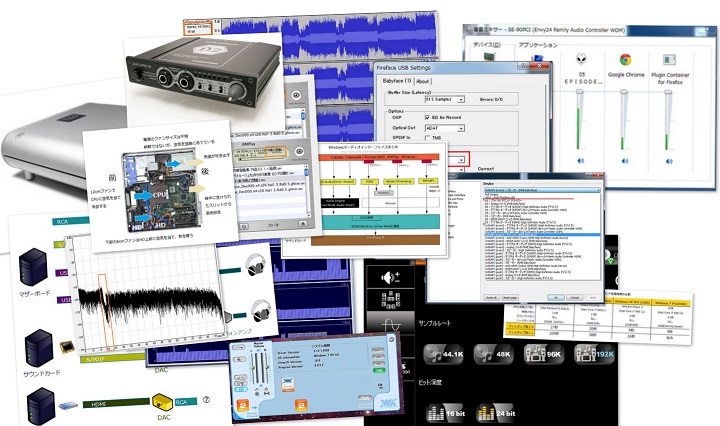This screenshot has height=426, width=720.
Task: Click the alien head 05 EPISODE icon
Action: (x=581, y=59)
